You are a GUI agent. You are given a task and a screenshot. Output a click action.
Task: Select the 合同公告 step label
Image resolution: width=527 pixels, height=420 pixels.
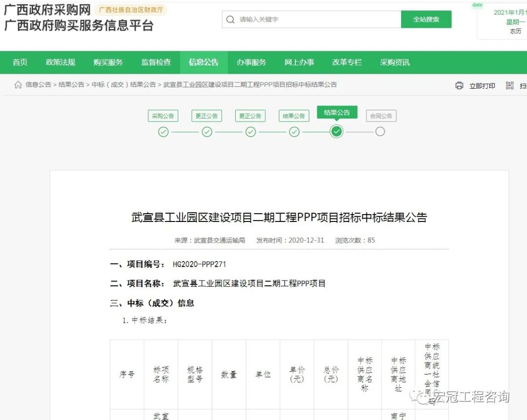click(381, 116)
